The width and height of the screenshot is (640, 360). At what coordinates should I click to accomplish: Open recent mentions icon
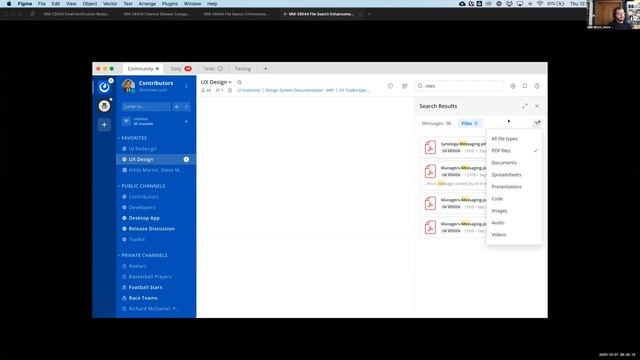click(513, 86)
